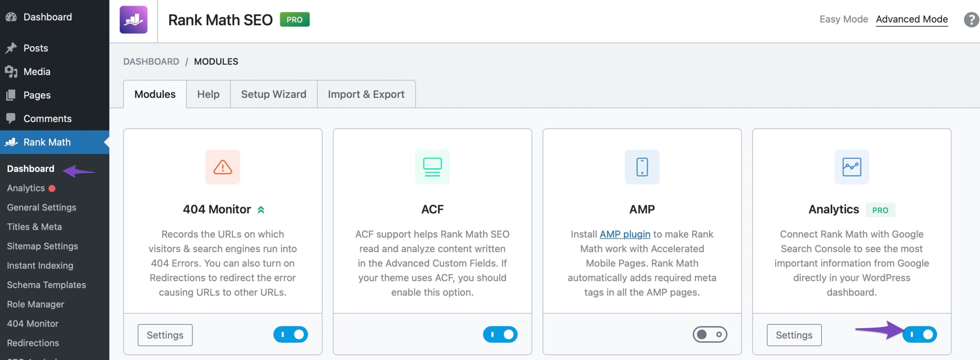Switch to Easy Mode

coord(843,19)
